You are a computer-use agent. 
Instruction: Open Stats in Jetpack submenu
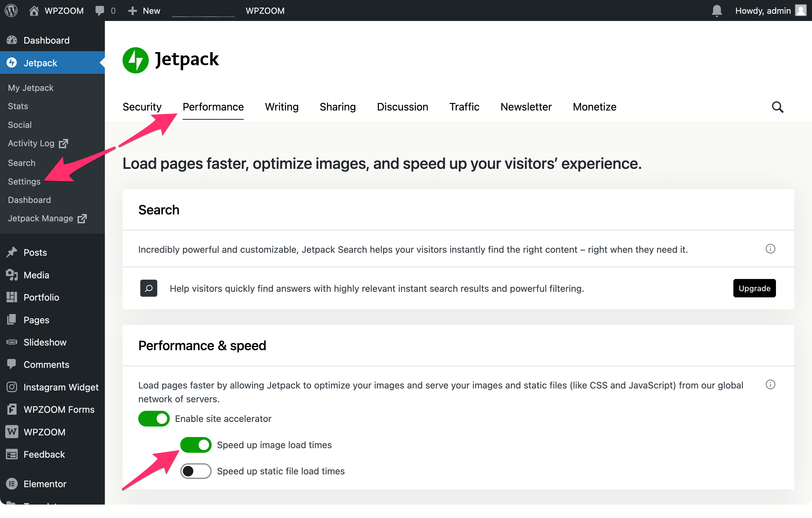(18, 106)
